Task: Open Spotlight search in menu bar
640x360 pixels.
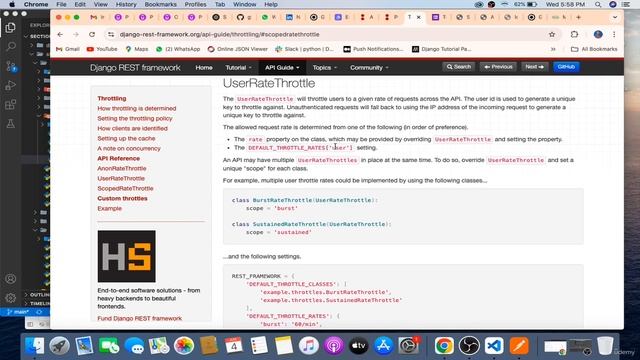Action: [x=598, y=4]
